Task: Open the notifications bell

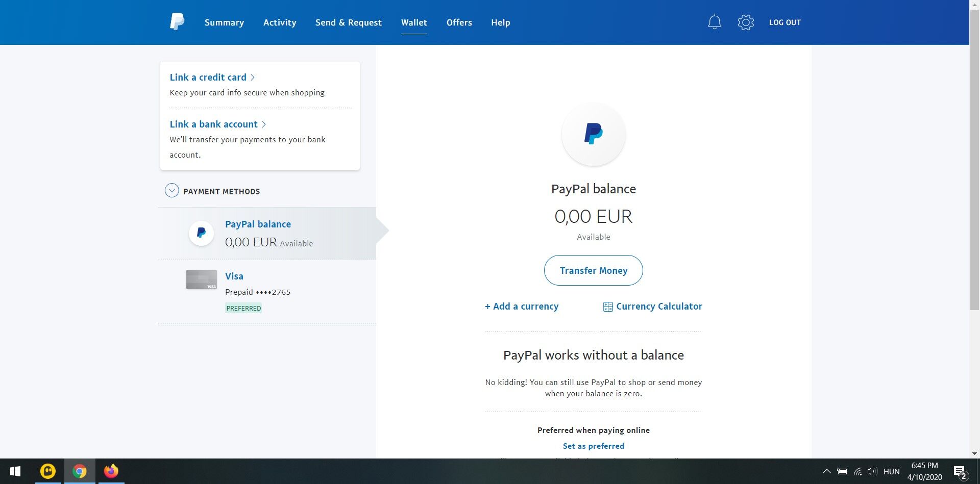Action: pos(715,22)
